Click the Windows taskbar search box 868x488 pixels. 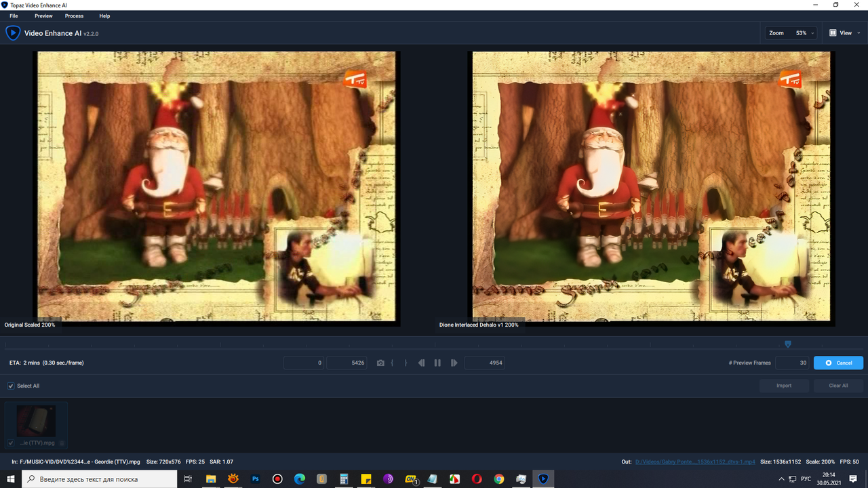[100, 479]
